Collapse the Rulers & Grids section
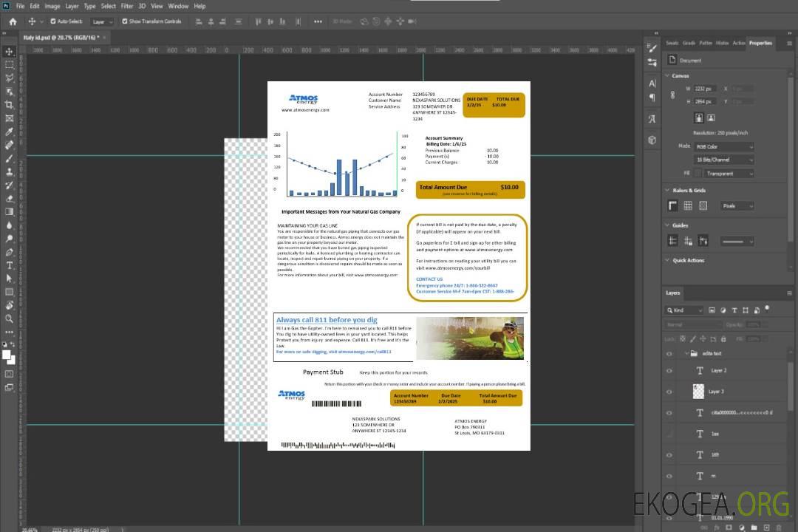The height and width of the screenshot is (532, 798). 667,190
